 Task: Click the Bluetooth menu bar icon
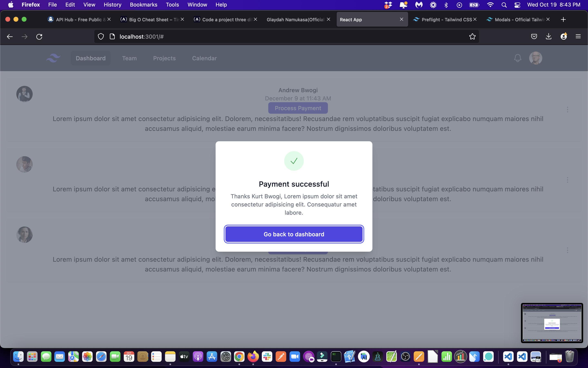[446, 5]
